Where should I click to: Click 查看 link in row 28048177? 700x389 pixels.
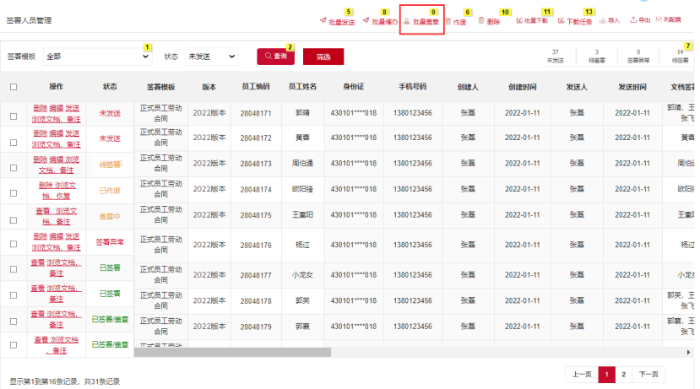38,262
